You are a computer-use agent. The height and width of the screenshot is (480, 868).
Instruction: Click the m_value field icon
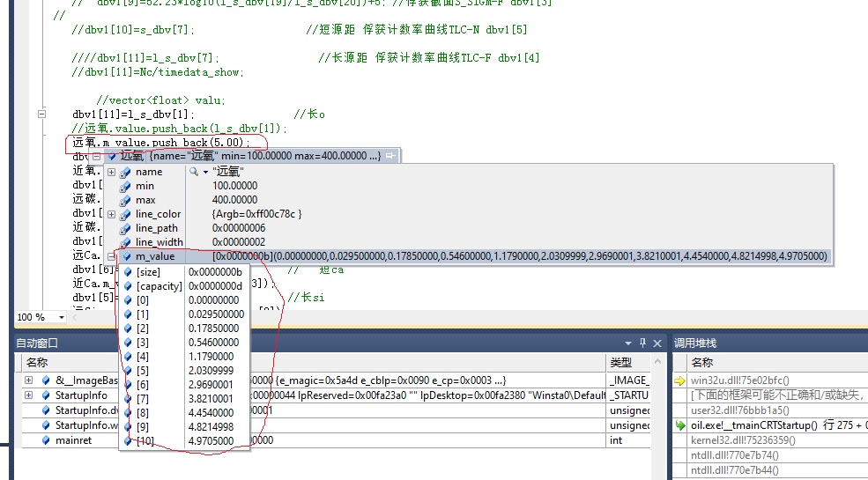125,256
